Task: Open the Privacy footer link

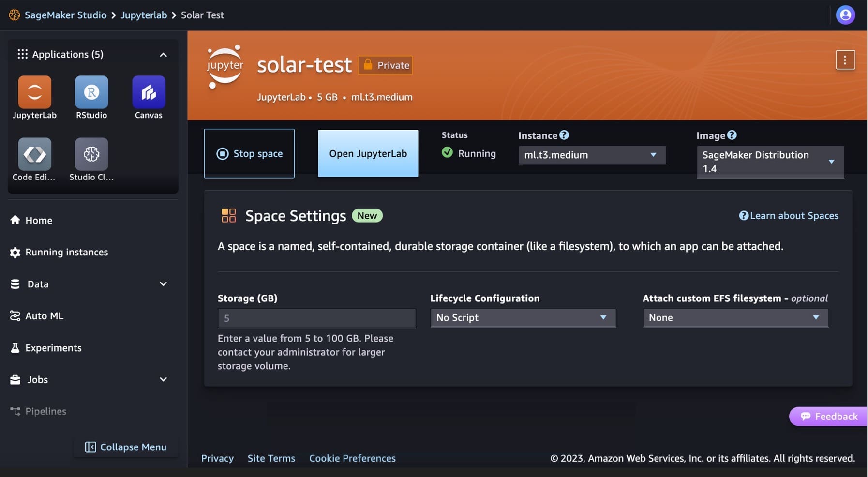Action: [x=217, y=458]
